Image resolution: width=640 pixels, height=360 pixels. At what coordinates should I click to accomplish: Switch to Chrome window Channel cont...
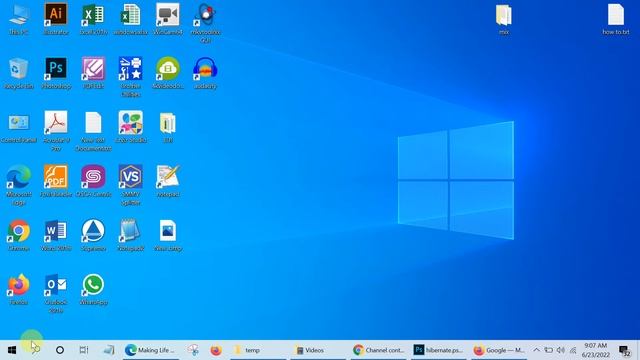point(379,350)
